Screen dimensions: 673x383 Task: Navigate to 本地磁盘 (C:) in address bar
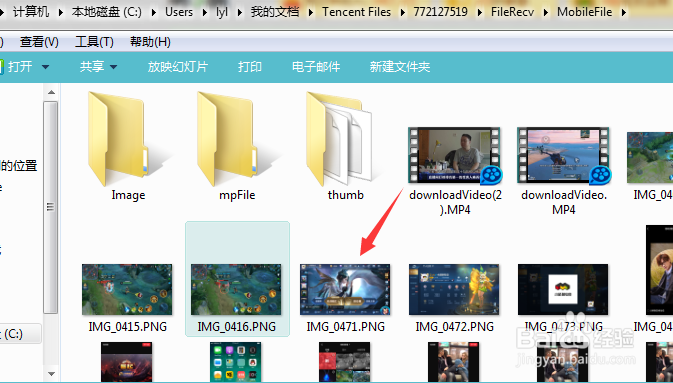[106, 12]
